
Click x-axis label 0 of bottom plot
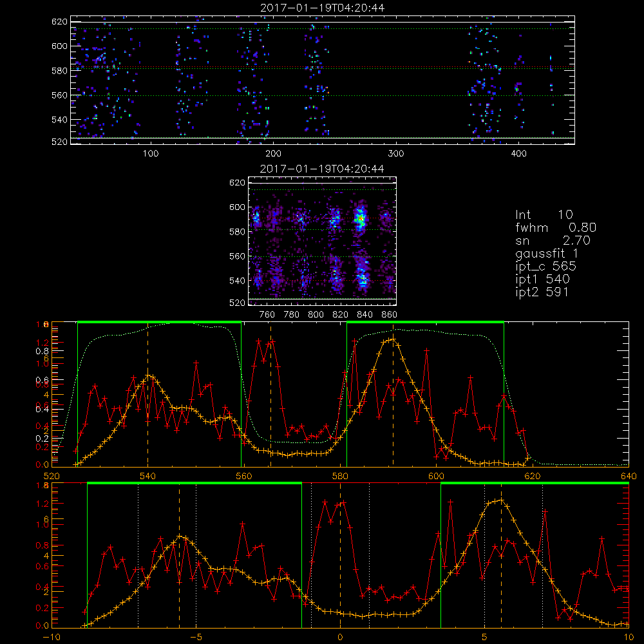(x=340, y=638)
